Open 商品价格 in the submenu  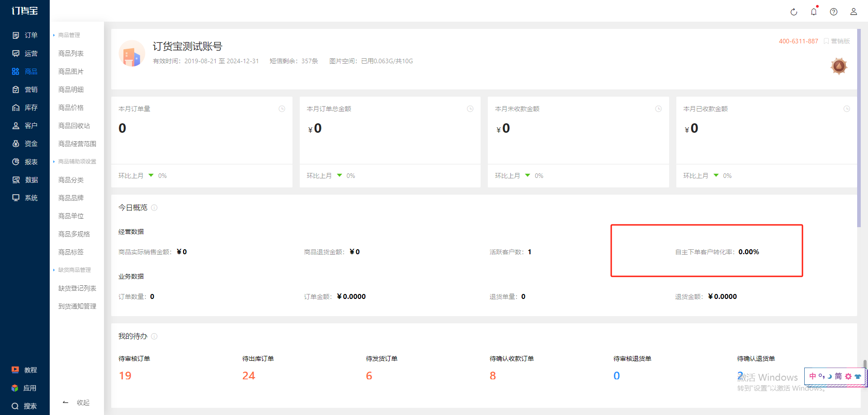point(71,107)
